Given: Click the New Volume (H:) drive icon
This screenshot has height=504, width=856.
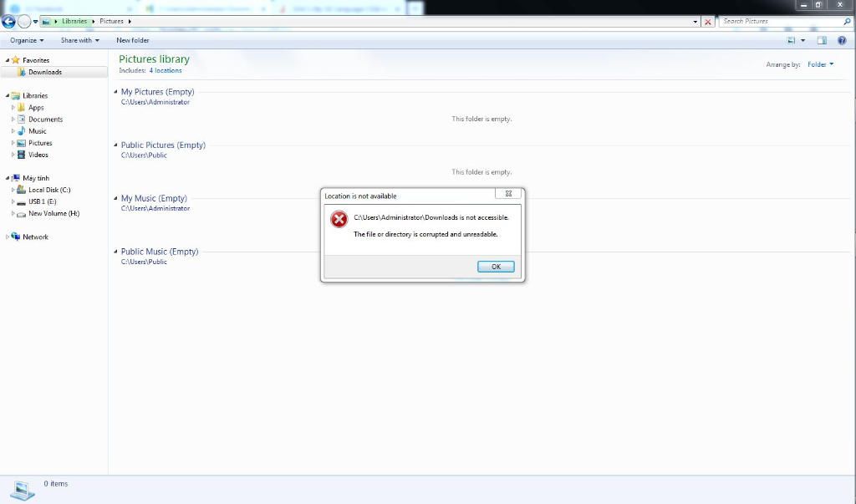Looking at the screenshot, I should click(21, 214).
